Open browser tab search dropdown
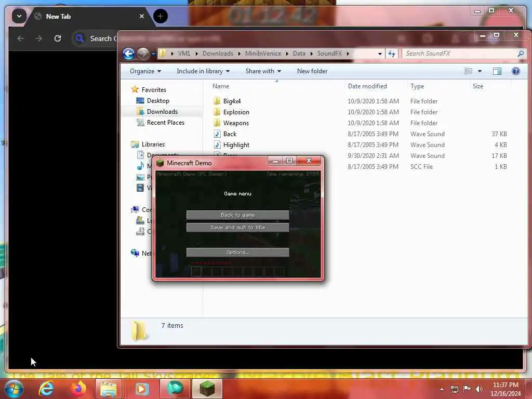 19,16
